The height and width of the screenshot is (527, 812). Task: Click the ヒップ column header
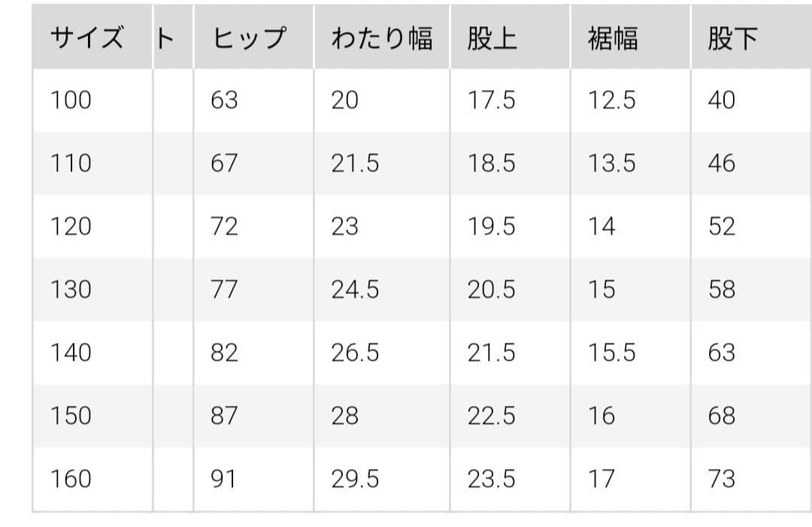pyautogui.click(x=249, y=39)
